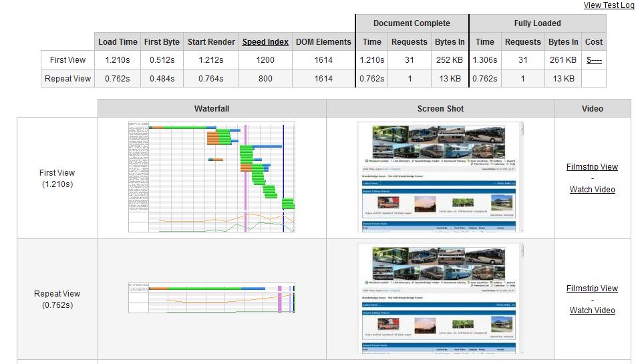Screen dimensions: 640x364
Task: Open Filmstrip View for Repeat View
Action: (x=592, y=289)
